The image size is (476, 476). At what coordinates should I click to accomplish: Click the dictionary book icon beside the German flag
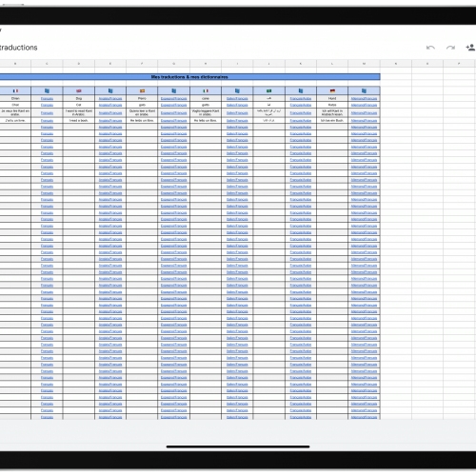364,90
